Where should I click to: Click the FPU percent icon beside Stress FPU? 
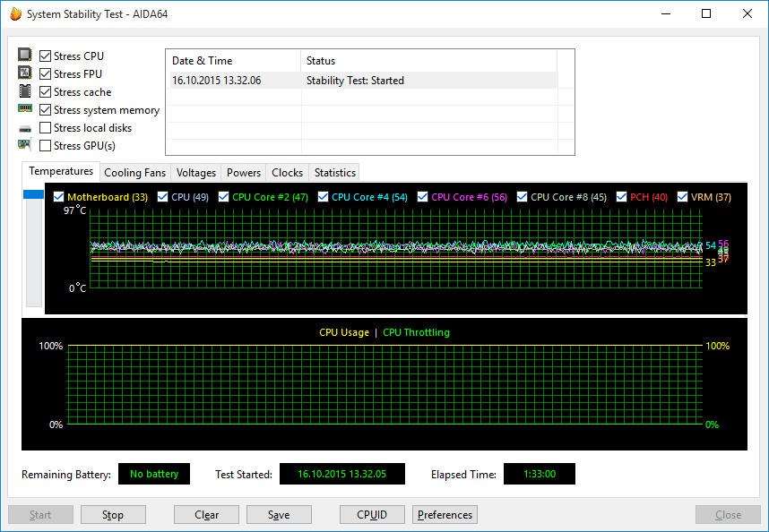25,73
